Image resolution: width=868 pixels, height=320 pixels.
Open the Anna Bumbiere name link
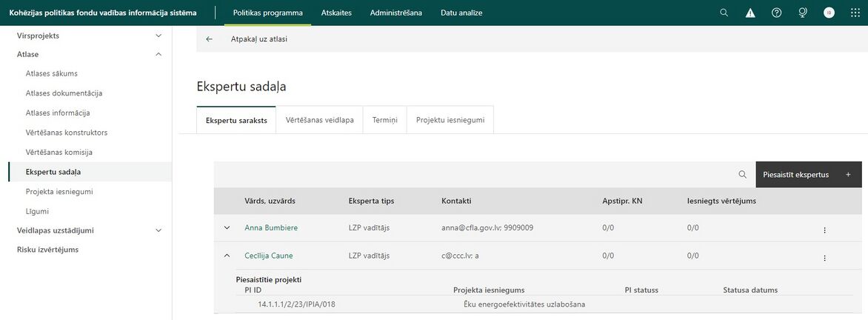[267, 227]
